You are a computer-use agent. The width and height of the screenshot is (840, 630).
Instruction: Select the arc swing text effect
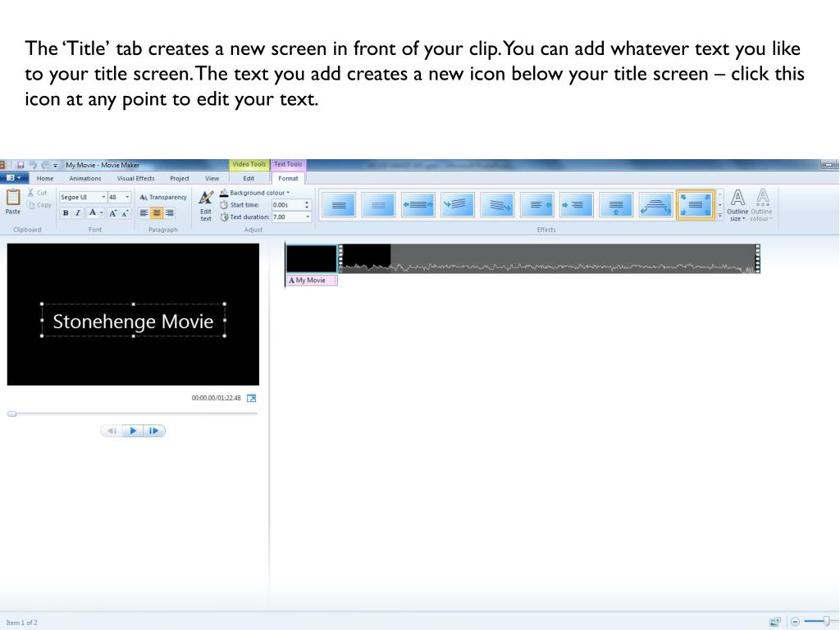[x=655, y=205]
